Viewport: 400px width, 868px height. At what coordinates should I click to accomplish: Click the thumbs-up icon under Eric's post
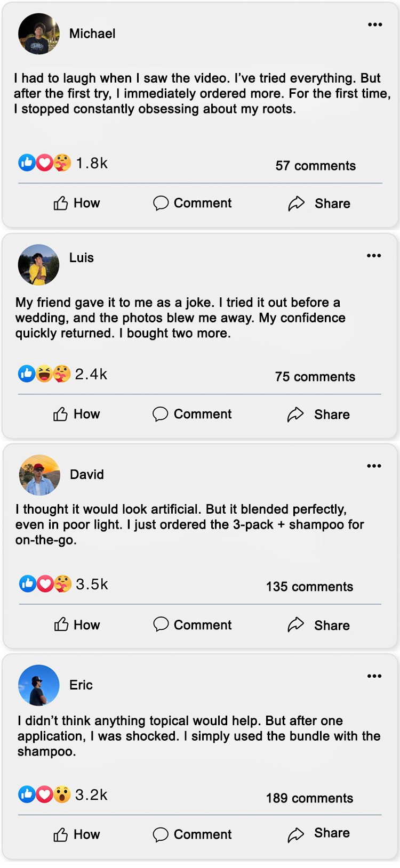tap(61, 834)
